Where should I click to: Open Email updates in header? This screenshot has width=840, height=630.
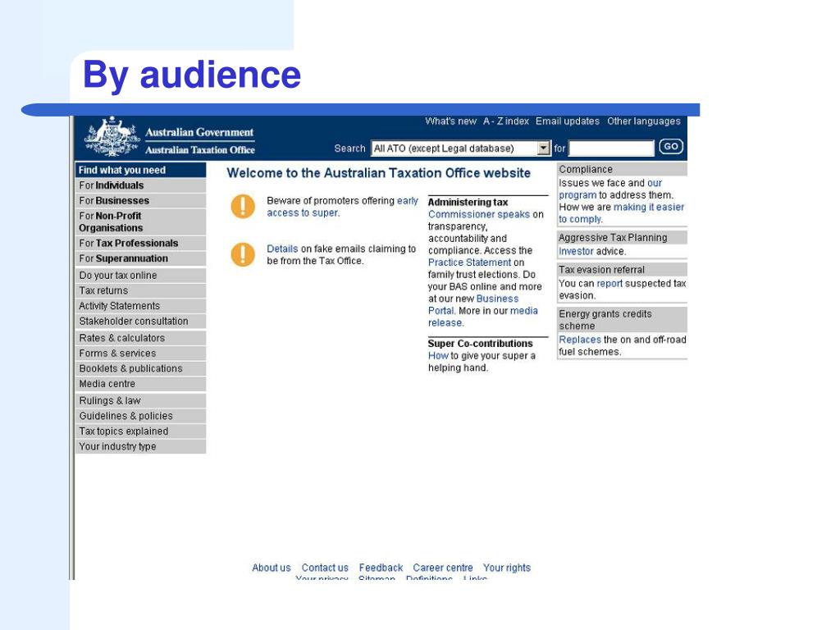click(x=568, y=121)
